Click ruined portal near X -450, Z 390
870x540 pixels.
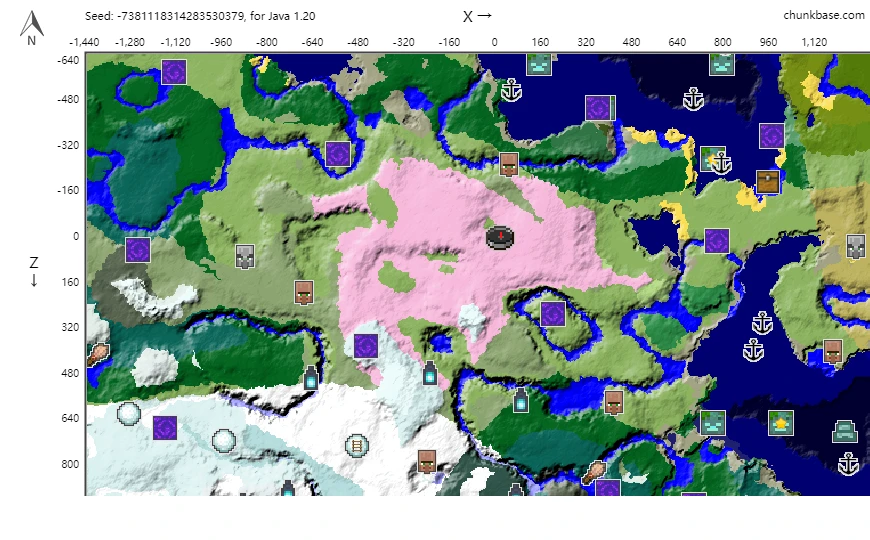(366, 346)
